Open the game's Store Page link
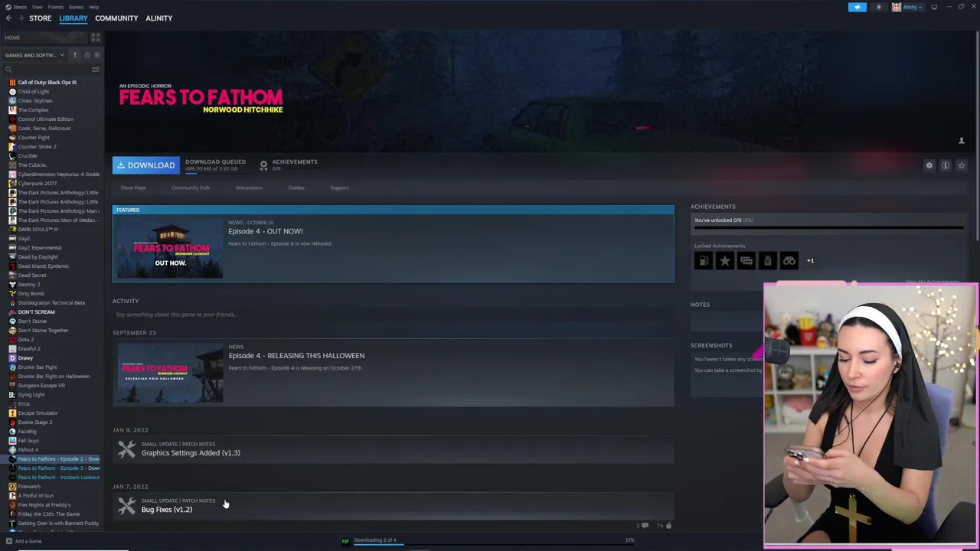This screenshot has height=551, width=980. (x=133, y=187)
